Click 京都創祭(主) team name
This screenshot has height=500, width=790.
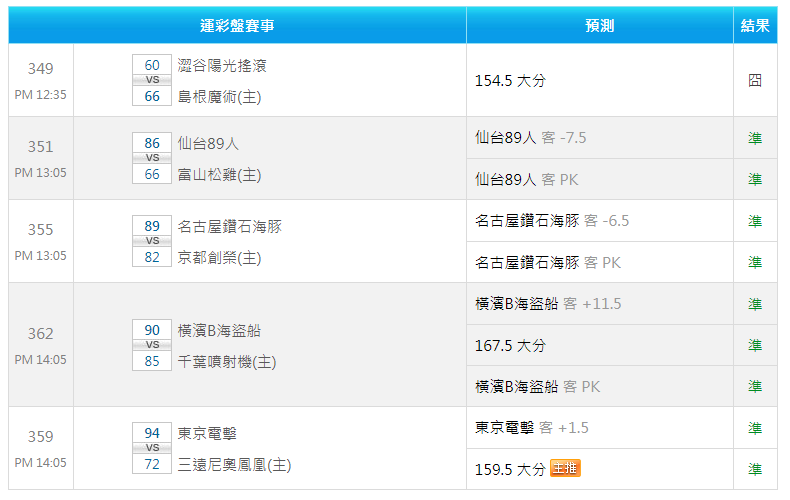pos(219,257)
